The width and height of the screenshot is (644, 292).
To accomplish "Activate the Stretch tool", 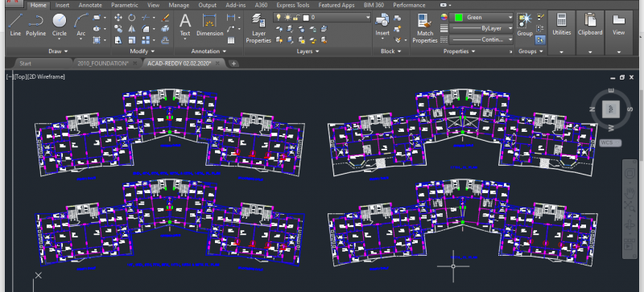I will tap(118, 40).
